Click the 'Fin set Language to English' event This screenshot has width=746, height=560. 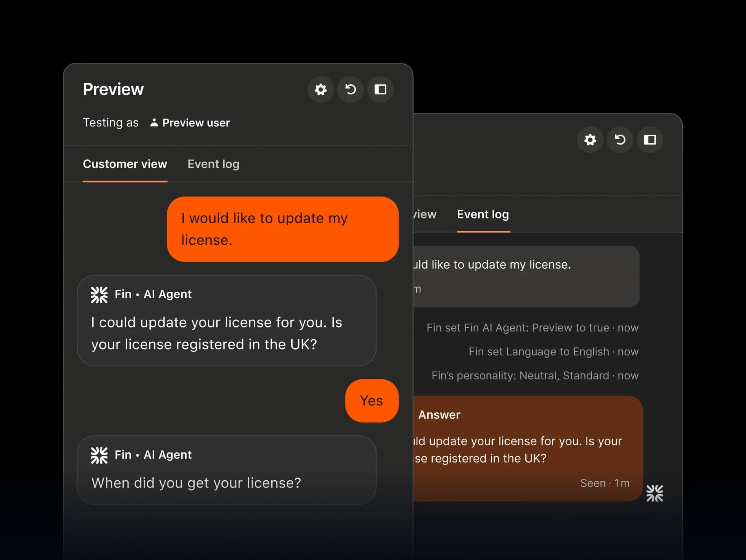pyautogui.click(x=553, y=351)
